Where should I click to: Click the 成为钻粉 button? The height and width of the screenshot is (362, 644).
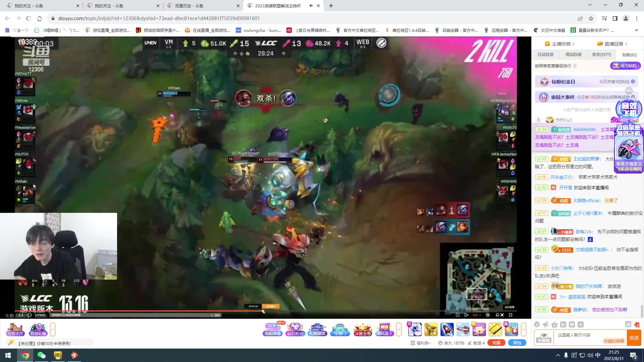(x=625, y=66)
